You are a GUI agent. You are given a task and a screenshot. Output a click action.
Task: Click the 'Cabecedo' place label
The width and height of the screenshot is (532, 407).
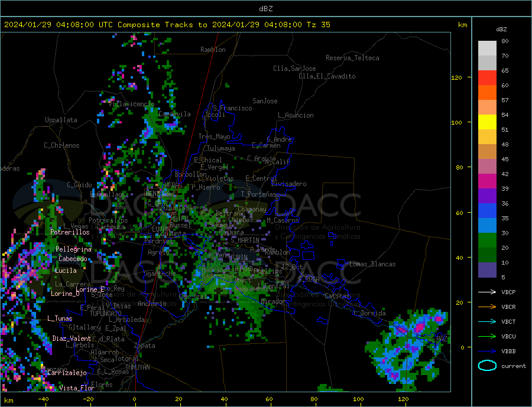click(73, 259)
